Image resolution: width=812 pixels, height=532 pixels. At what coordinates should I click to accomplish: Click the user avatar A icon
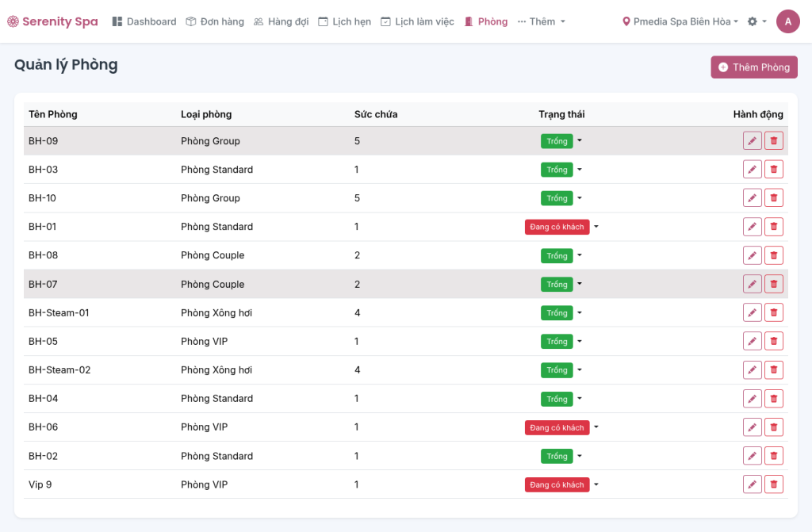coord(787,21)
